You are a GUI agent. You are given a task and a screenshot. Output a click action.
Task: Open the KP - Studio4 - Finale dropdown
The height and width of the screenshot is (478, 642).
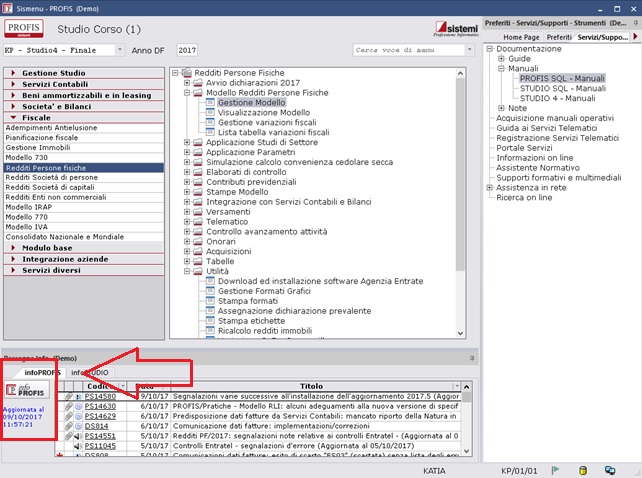pos(120,49)
